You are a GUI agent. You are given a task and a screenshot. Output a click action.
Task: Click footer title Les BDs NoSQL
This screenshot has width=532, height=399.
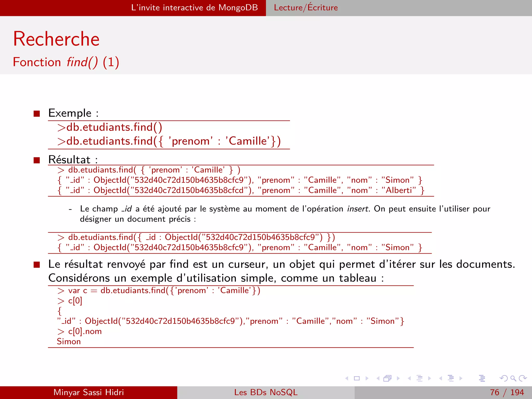266,392
